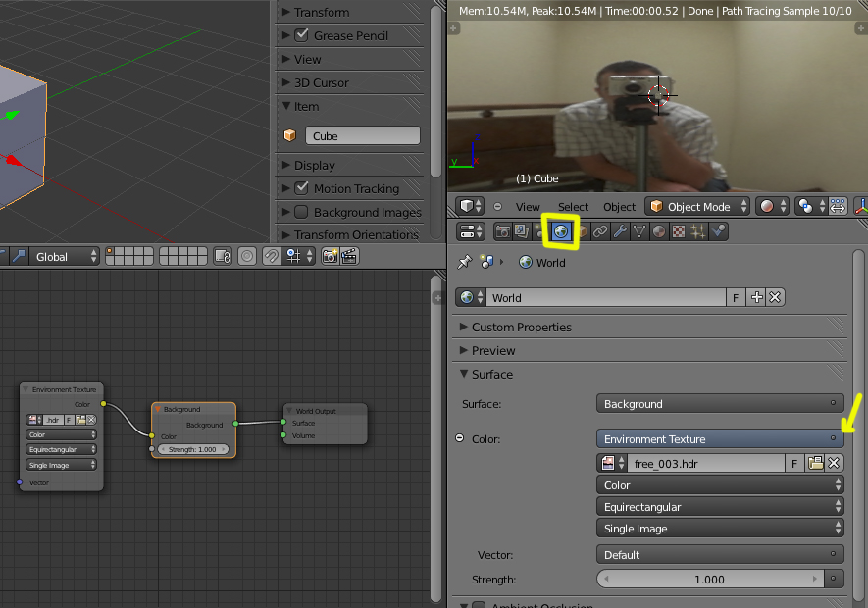Viewport: 868px width, 608px height.
Task: Collapse the Item panel
Action: [349, 106]
